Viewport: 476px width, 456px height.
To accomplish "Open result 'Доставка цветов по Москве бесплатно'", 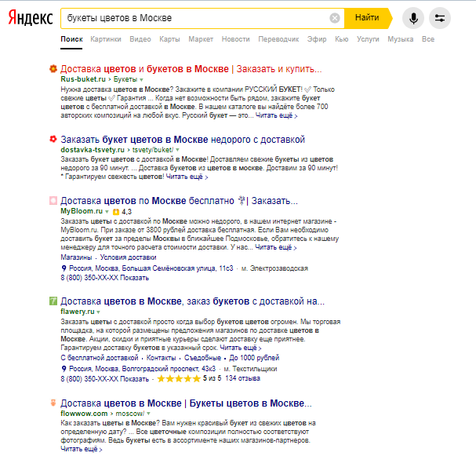I will (179, 201).
